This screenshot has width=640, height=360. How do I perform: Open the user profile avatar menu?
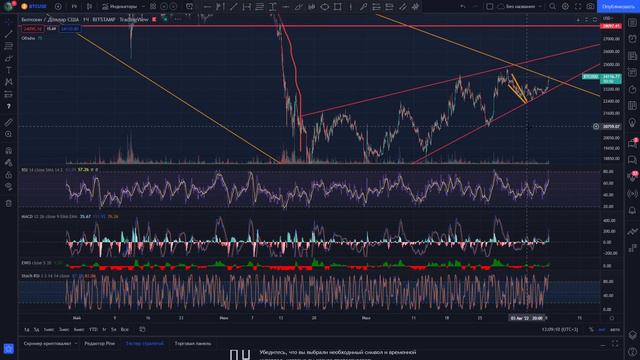(x=8, y=6)
